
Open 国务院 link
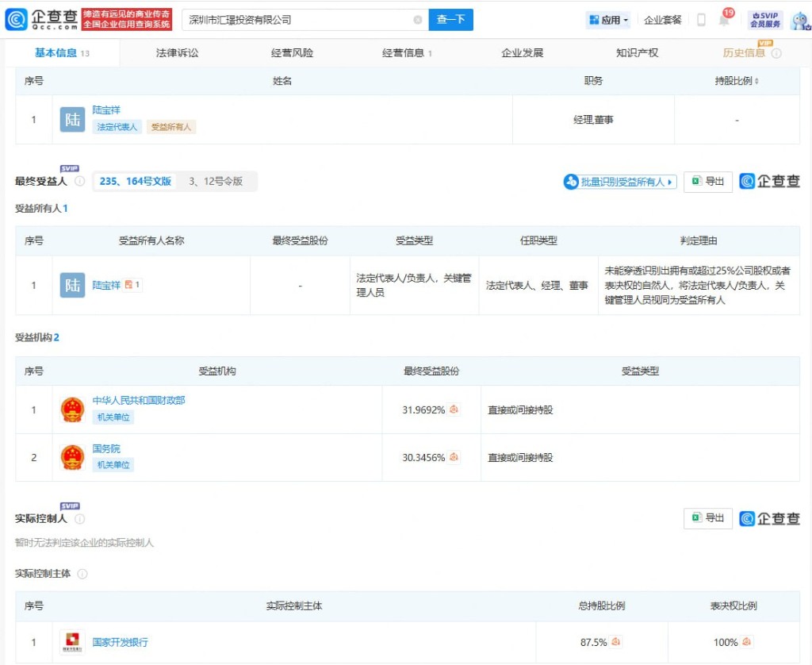106,448
